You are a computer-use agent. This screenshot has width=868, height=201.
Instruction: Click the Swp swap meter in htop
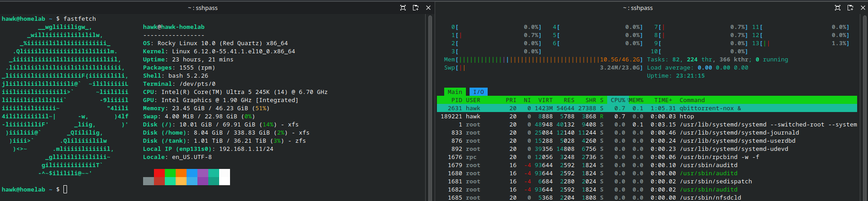(543, 67)
